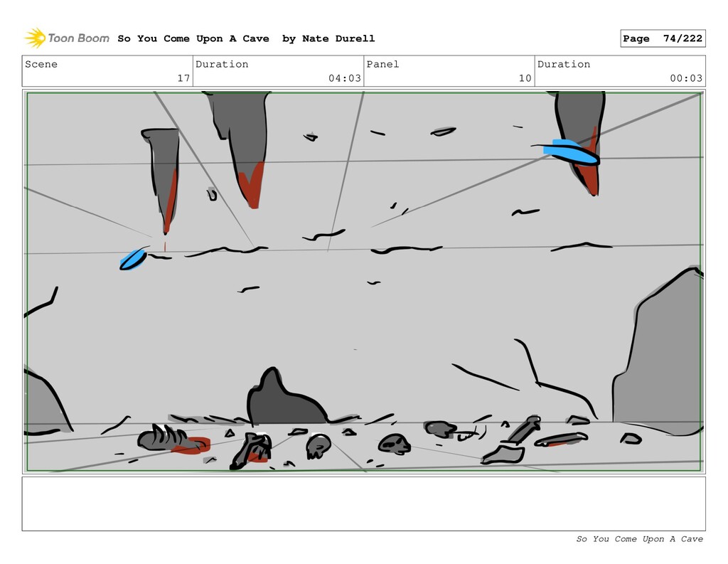
Task: Click the author text 'by Nate Durell'
Action: (x=328, y=38)
